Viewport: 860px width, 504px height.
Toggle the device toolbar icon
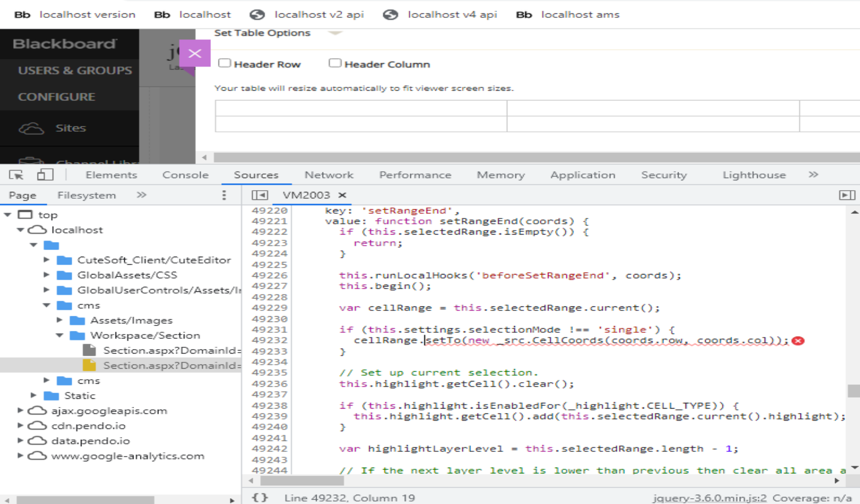coord(45,175)
